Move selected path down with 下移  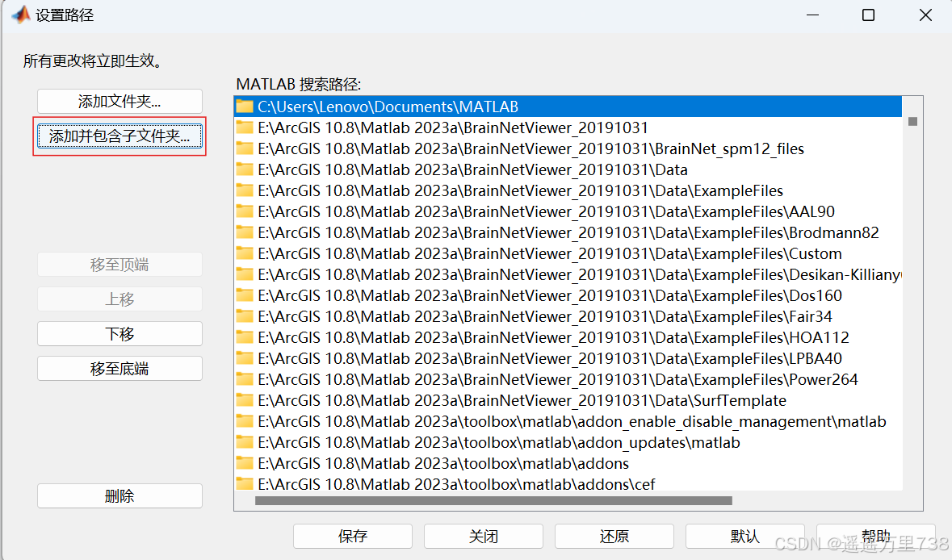120,334
